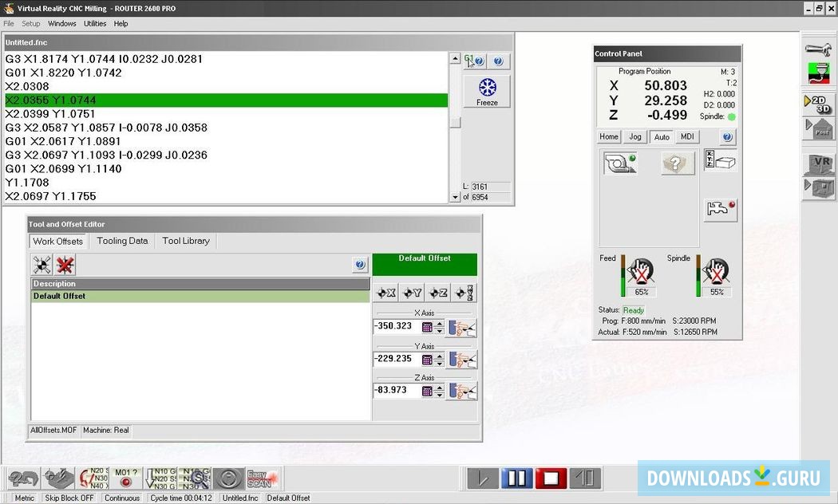Open Control Panel help icon
Screen dimensions: 838x504
727,137
